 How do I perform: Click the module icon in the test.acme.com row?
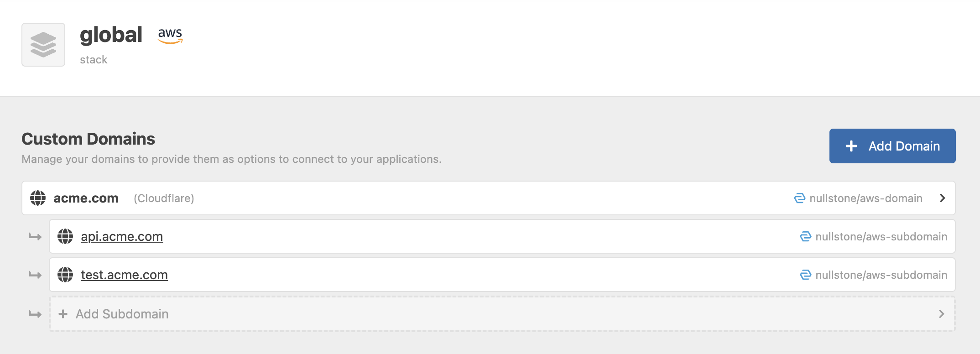tap(806, 275)
